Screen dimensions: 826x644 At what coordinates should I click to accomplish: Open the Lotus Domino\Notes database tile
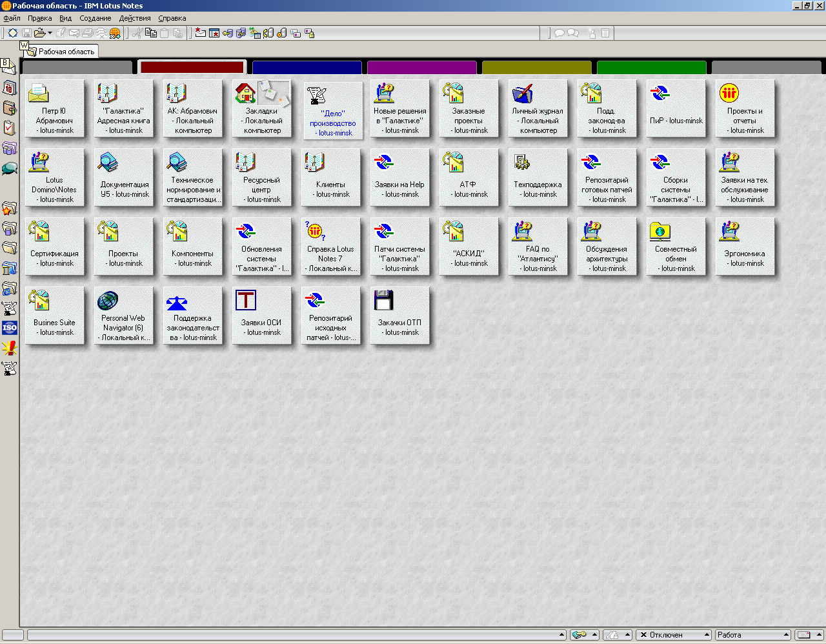coord(55,177)
